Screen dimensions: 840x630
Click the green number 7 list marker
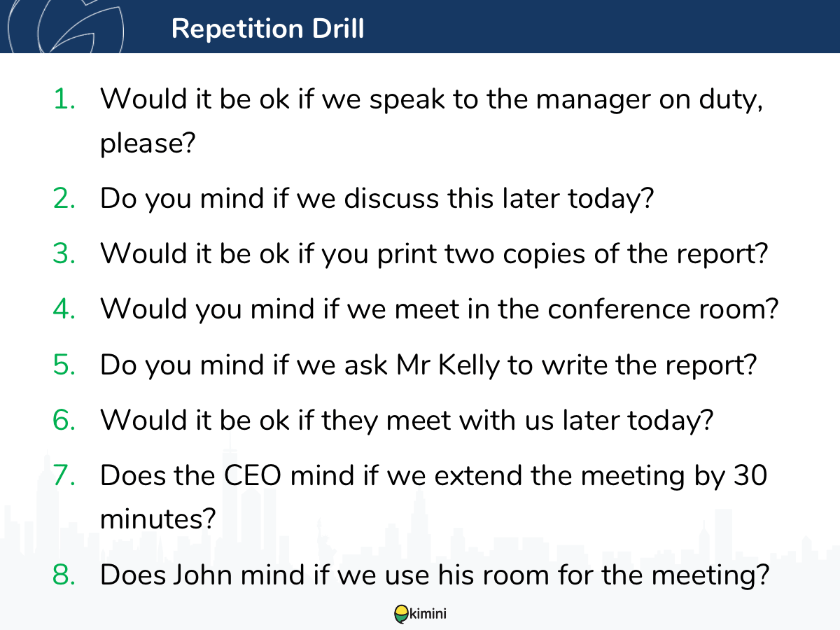click(x=64, y=475)
